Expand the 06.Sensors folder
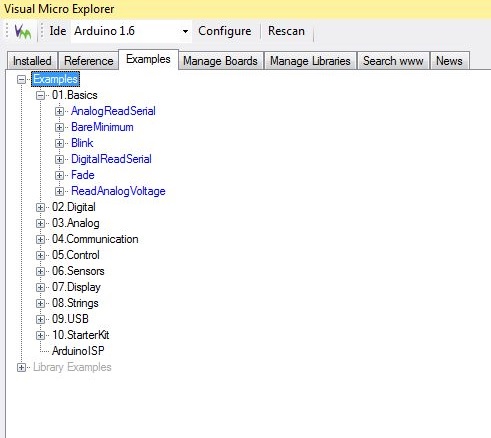The width and height of the screenshot is (491, 438). (40, 271)
